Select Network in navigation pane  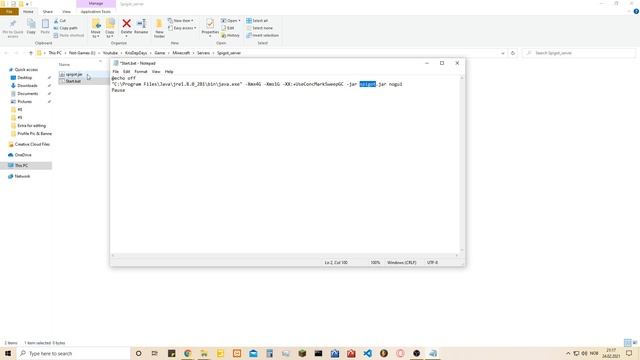(x=22, y=176)
